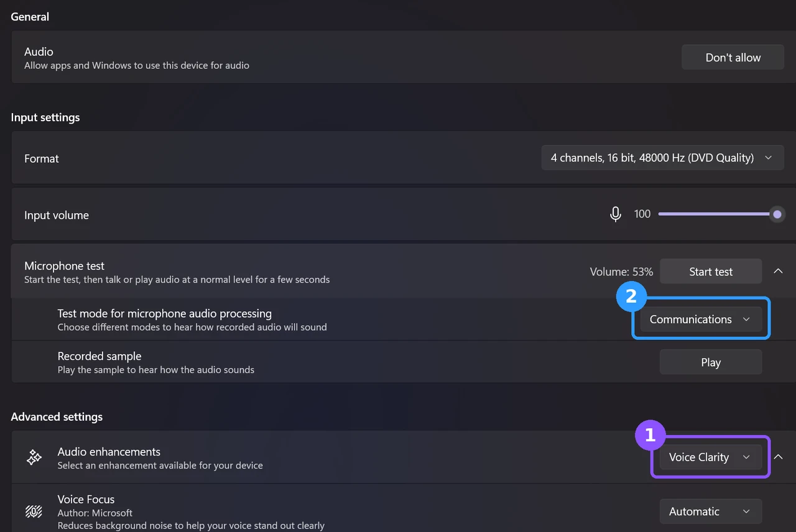Start the microphone test
This screenshot has width=796, height=532.
(711, 272)
